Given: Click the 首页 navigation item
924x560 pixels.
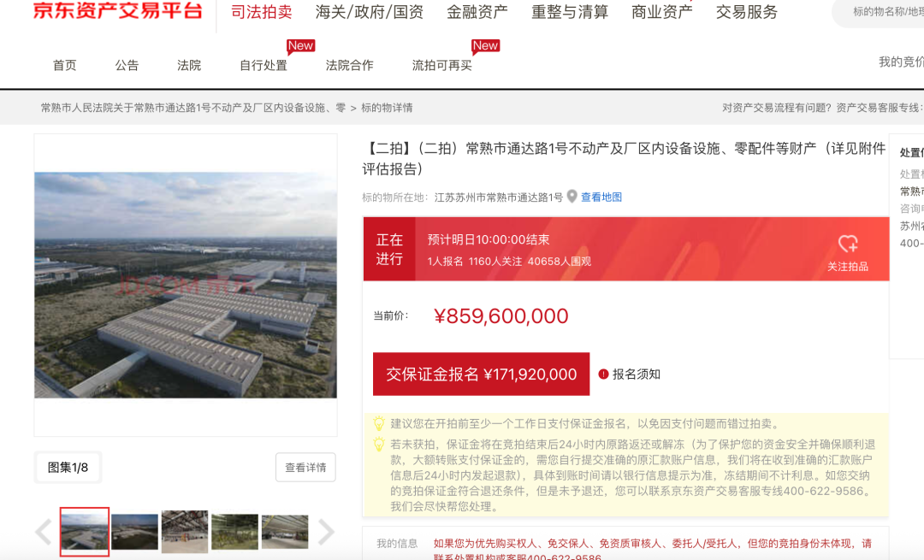Looking at the screenshot, I should [64, 64].
